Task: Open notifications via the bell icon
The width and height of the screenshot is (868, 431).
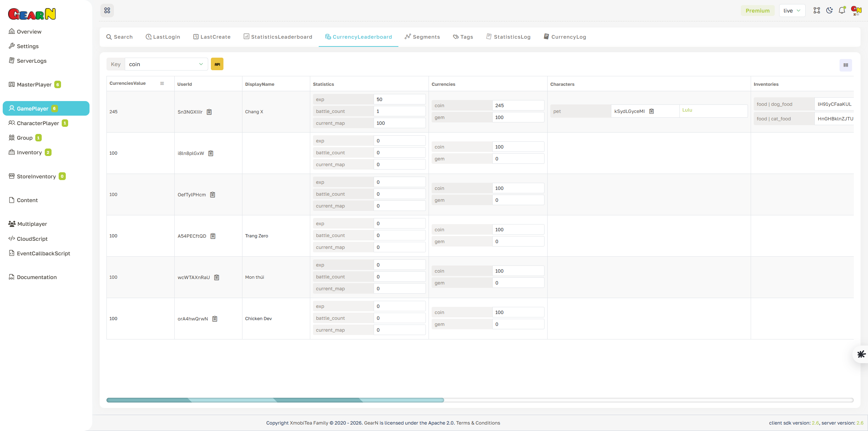Action: pyautogui.click(x=842, y=10)
